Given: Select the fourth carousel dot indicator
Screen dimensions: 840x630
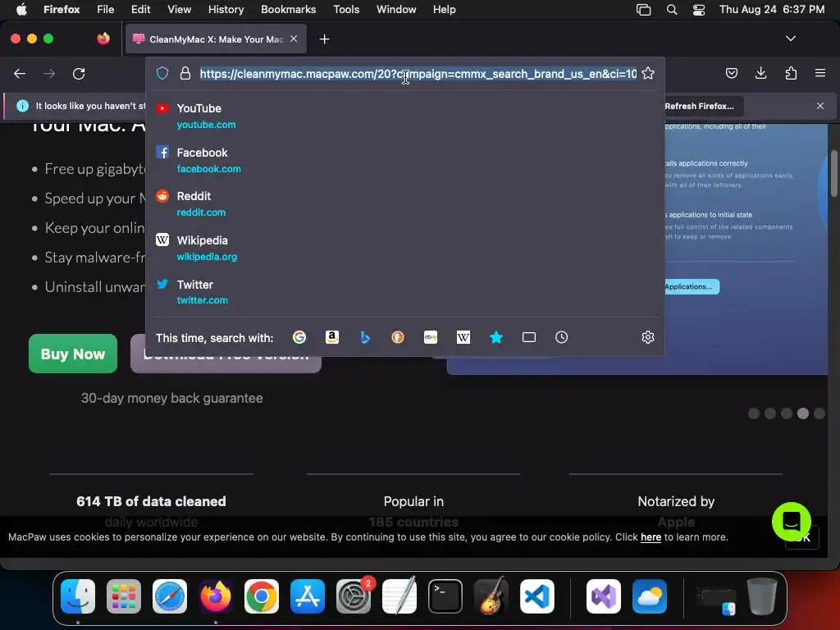Looking at the screenshot, I should (x=802, y=413).
